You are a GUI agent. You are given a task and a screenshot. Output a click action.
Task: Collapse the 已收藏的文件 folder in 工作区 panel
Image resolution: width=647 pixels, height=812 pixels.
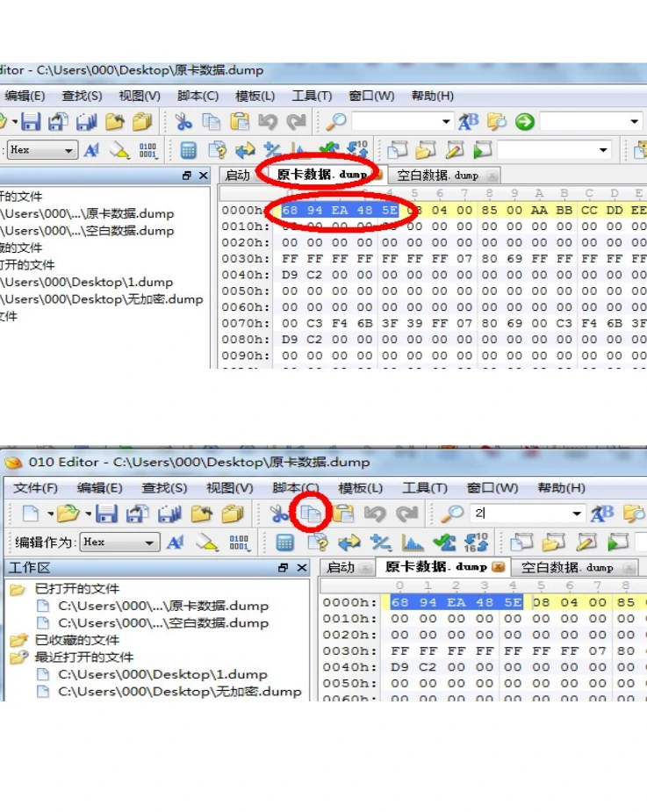18,640
